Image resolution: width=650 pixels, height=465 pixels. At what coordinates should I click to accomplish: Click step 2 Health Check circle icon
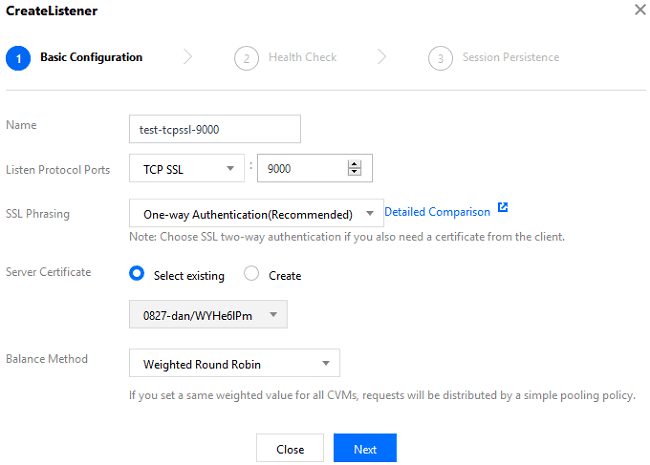[246, 58]
